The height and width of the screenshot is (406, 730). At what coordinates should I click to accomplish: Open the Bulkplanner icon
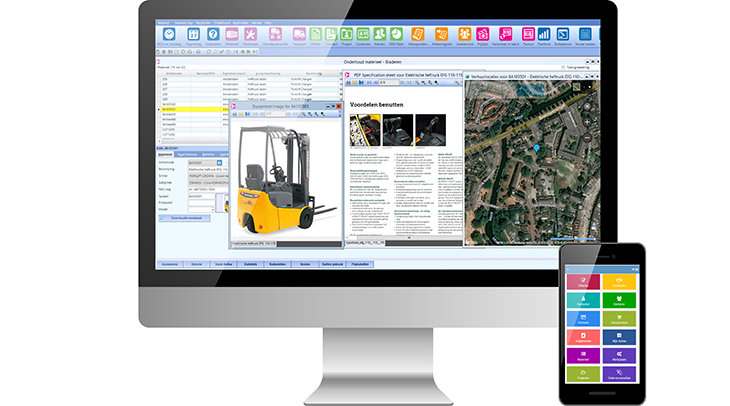[x=562, y=34]
